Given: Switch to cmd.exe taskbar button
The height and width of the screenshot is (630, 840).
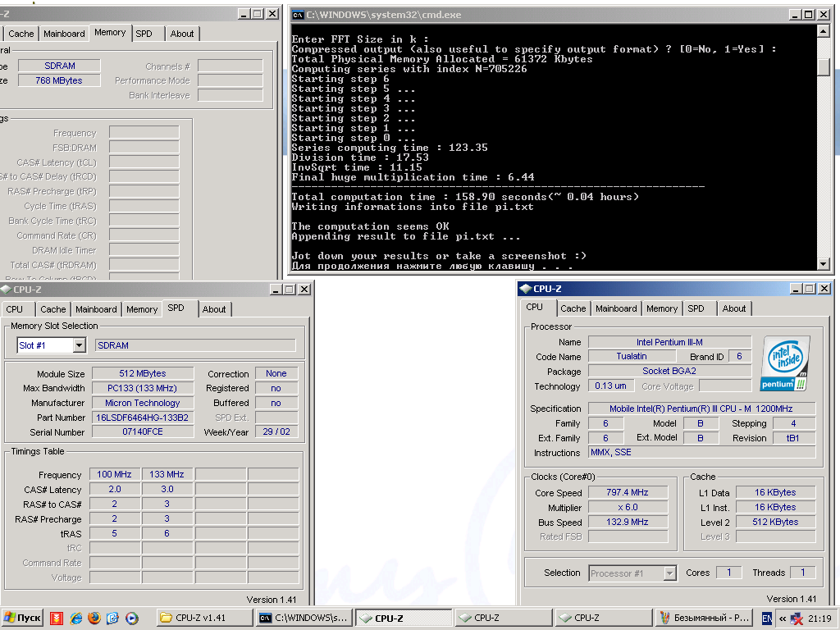Looking at the screenshot, I should click(x=304, y=618).
